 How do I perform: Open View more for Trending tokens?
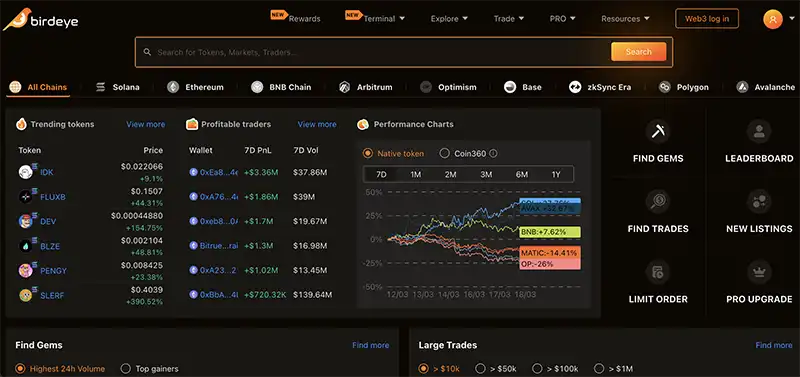coord(145,124)
